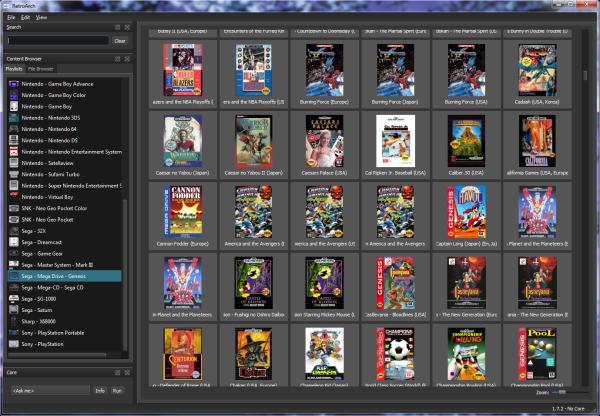
Task: Click the Nintendo Entertainment System icon
Action: 14,152
